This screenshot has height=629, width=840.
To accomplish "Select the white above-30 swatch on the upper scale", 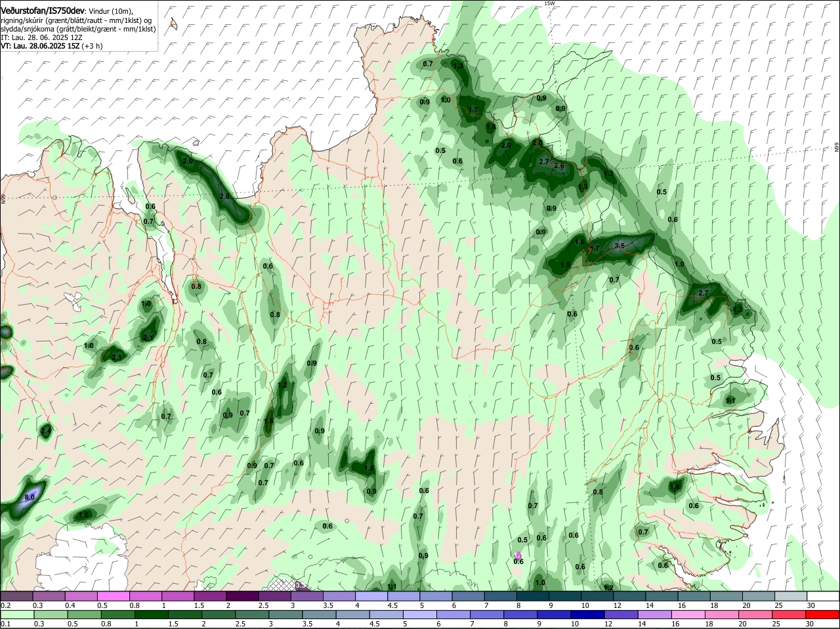I will click(824, 596).
